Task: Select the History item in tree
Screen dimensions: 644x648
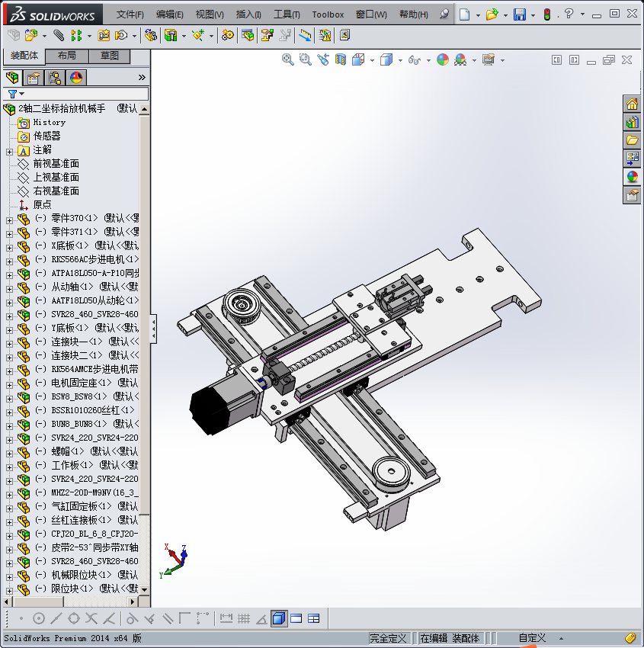Action: [49, 122]
